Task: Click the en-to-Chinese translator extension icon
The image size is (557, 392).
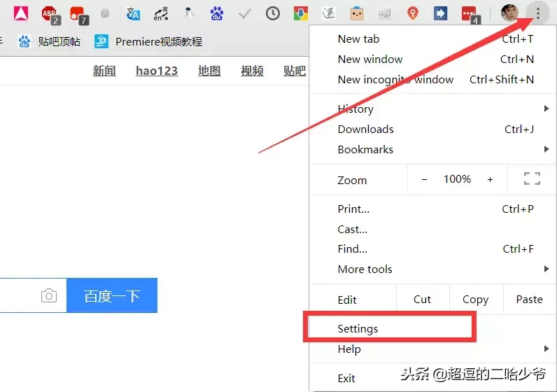Action: (x=161, y=14)
